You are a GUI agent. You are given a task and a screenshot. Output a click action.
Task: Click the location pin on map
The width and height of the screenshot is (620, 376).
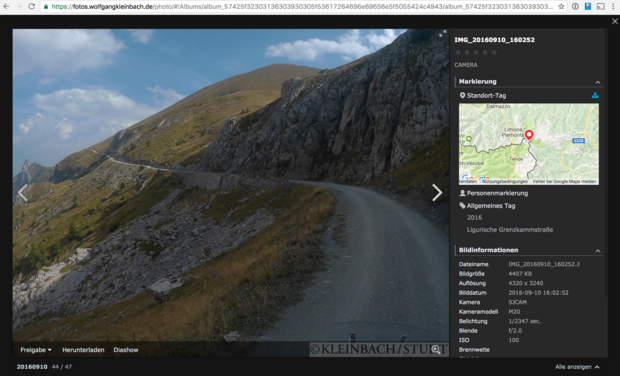coord(529,135)
